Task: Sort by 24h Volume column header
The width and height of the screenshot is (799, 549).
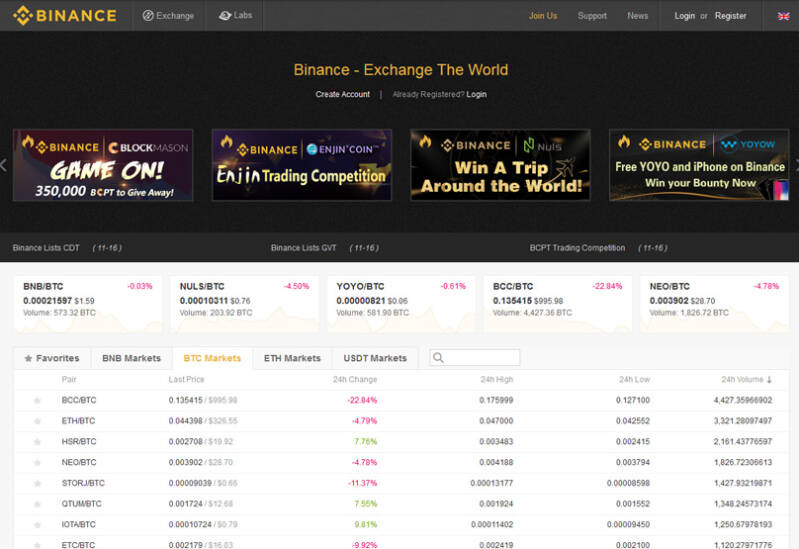Action: pos(747,380)
